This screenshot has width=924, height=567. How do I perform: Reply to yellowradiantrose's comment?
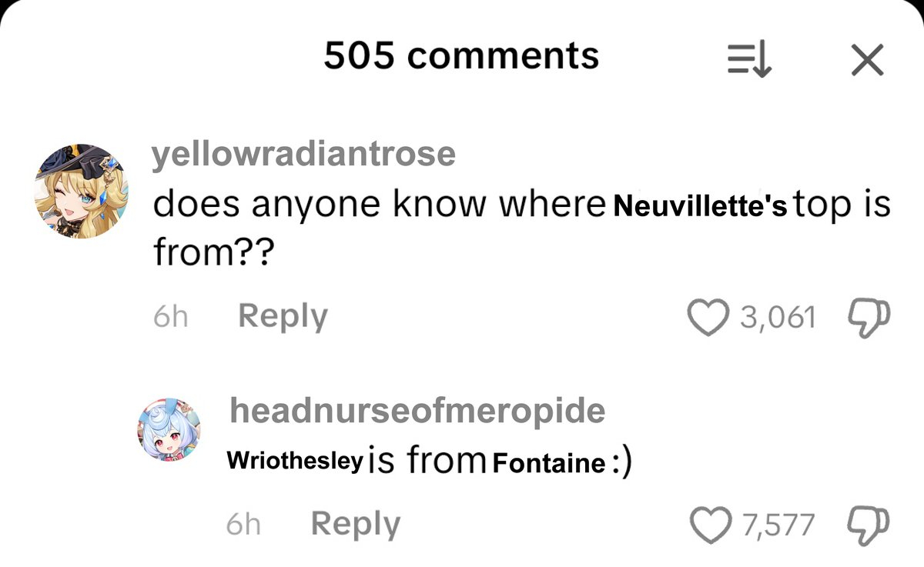(x=283, y=316)
